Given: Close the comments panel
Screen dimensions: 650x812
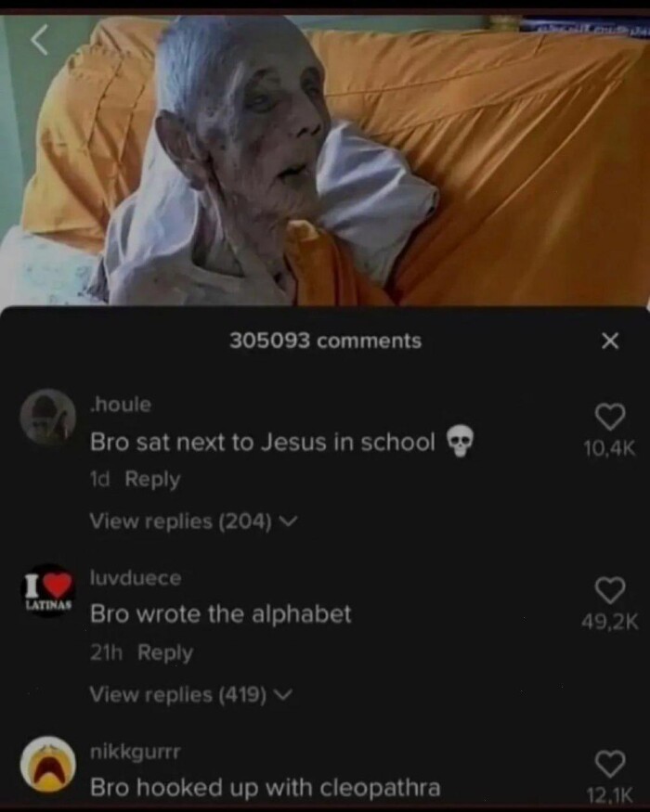Looking at the screenshot, I should pos(610,341).
